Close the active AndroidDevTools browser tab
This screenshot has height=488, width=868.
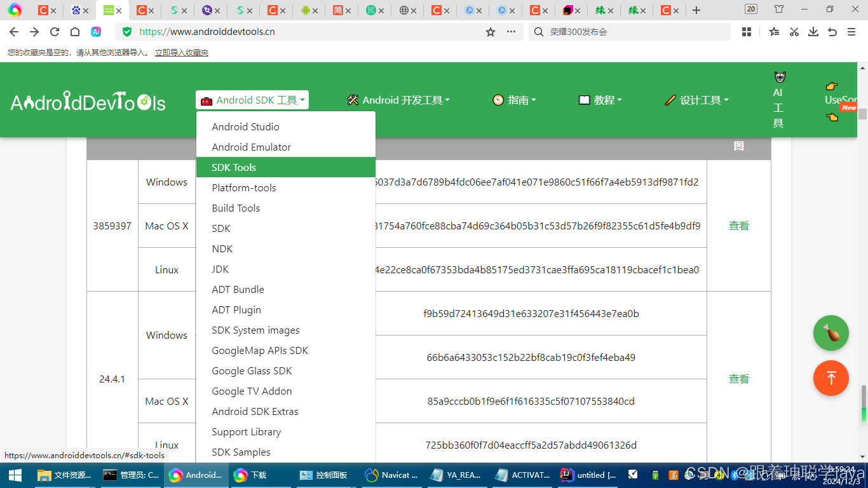tap(119, 11)
